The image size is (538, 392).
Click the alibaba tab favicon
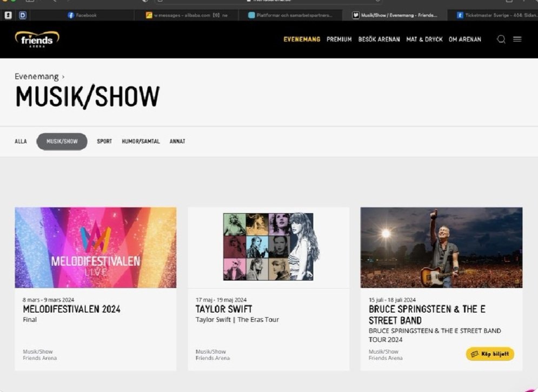tap(149, 15)
